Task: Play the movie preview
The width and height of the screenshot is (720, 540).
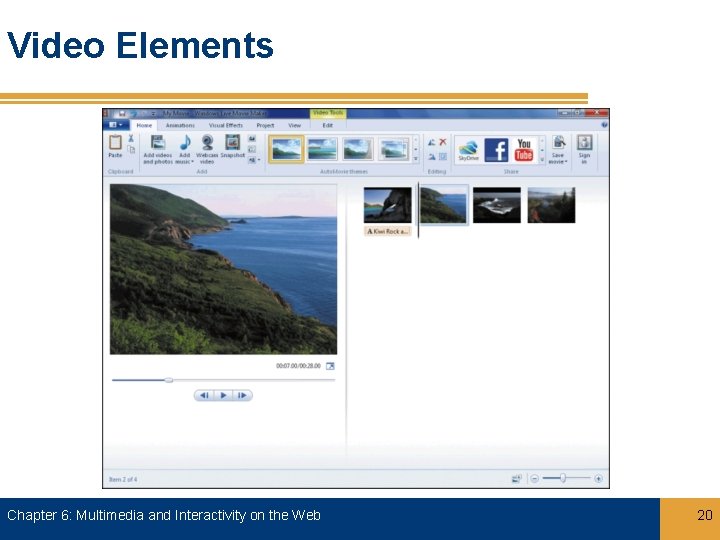Action: point(223,395)
